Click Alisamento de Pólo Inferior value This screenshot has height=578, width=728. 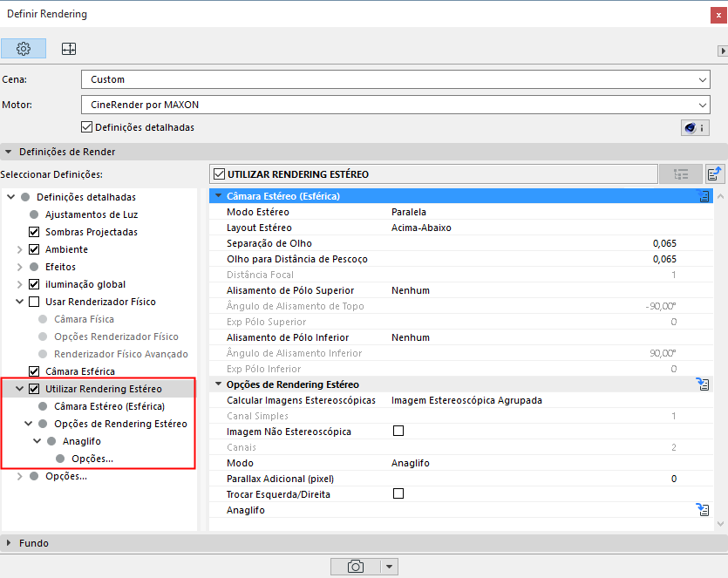click(411, 337)
